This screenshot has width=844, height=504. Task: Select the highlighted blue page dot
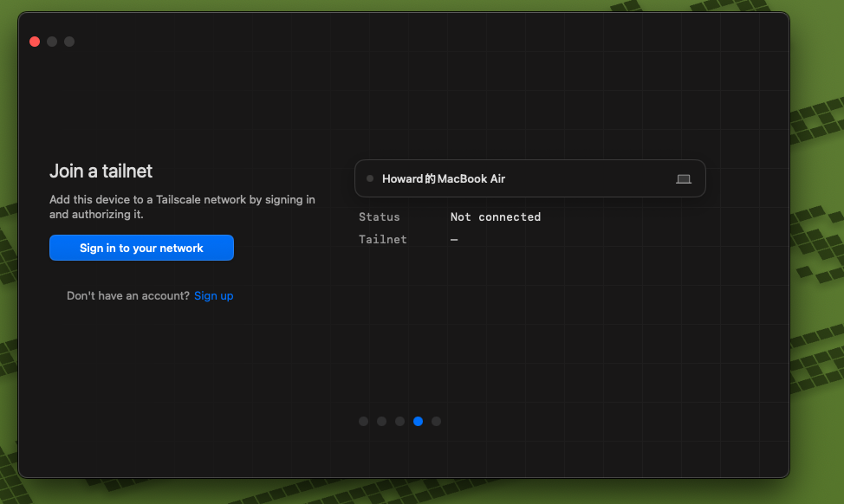(419, 421)
